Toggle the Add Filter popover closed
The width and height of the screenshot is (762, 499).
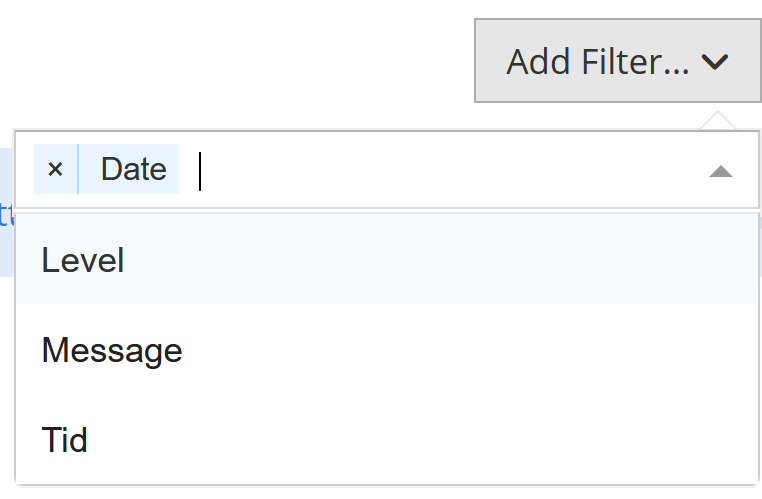(x=617, y=61)
